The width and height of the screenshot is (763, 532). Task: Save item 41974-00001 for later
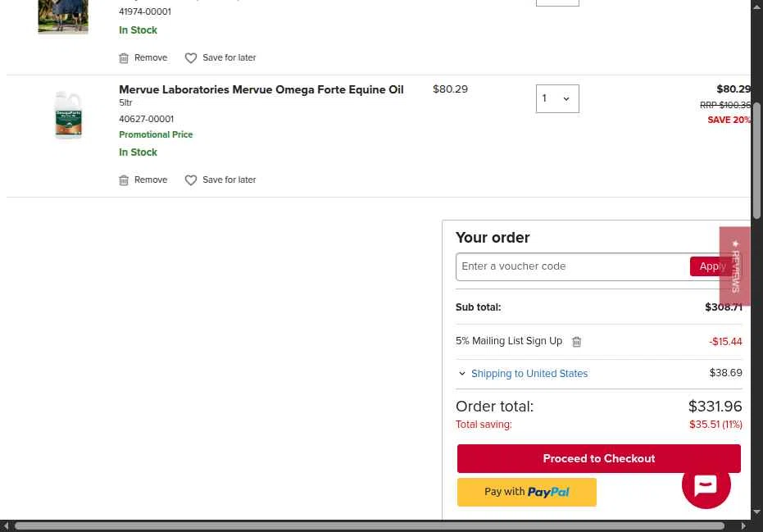tap(220, 58)
